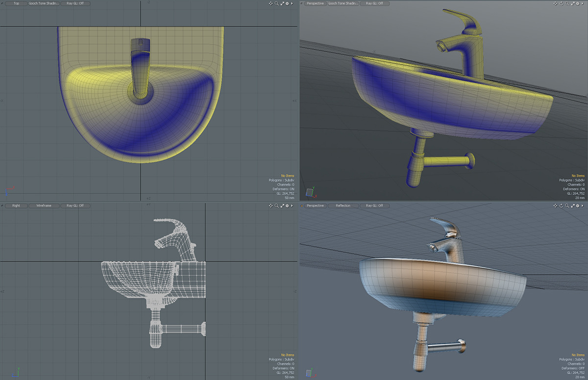Image resolution: width=588 pixels, height=380 pixels.
Task: Click pan view icon in Top viewport
Action: pos(271,3)
